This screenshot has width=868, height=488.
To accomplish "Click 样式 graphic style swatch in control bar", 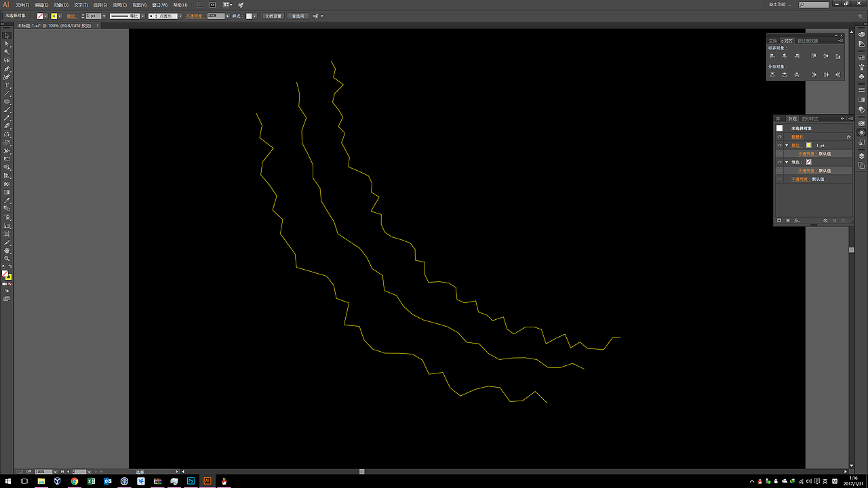I will (249, 16).
